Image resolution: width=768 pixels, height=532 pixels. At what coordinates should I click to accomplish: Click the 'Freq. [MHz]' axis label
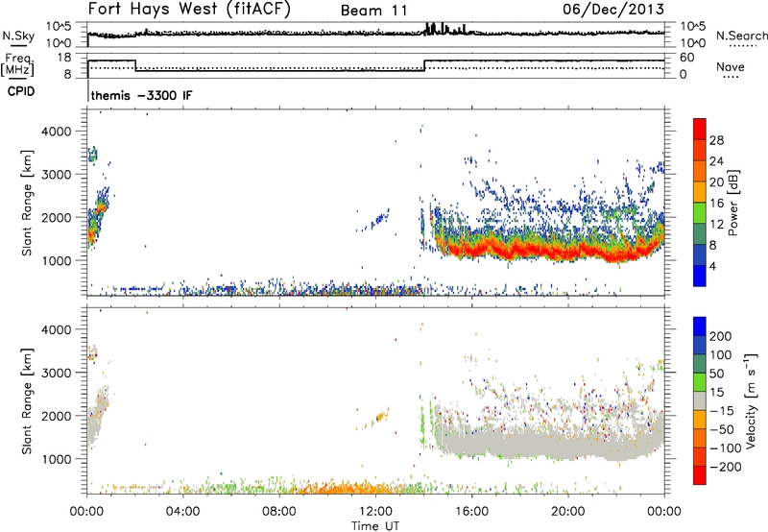pyautogui.click(x=18, y=65)
